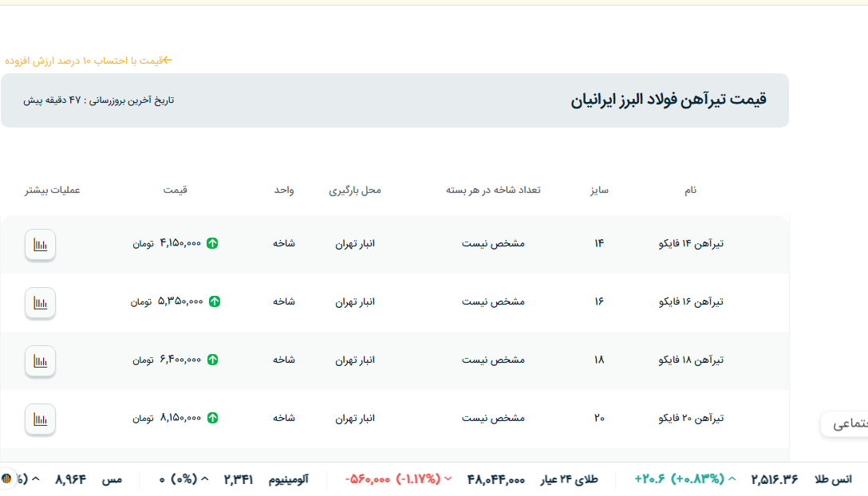Click round icon at left edge of ticker

[6, 479]
